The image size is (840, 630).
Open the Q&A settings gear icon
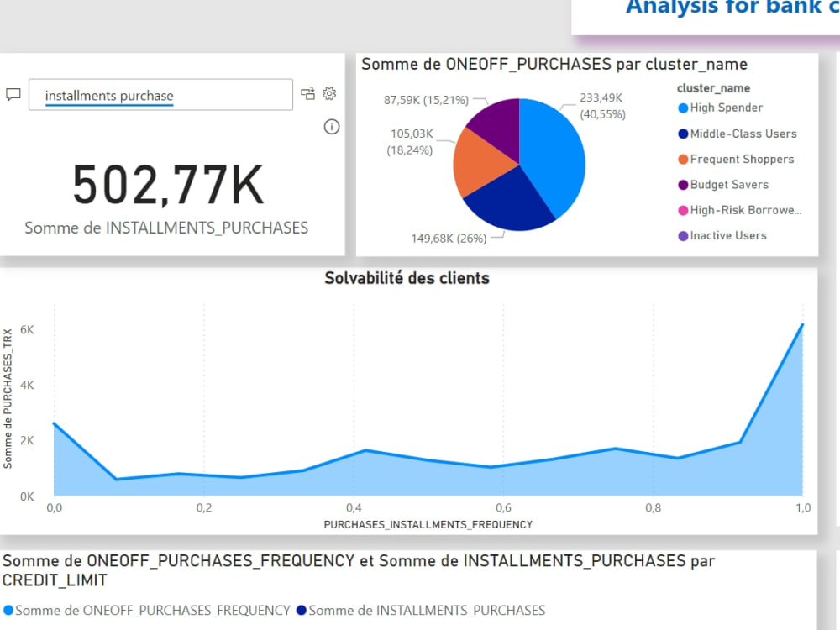click(329, 94)
